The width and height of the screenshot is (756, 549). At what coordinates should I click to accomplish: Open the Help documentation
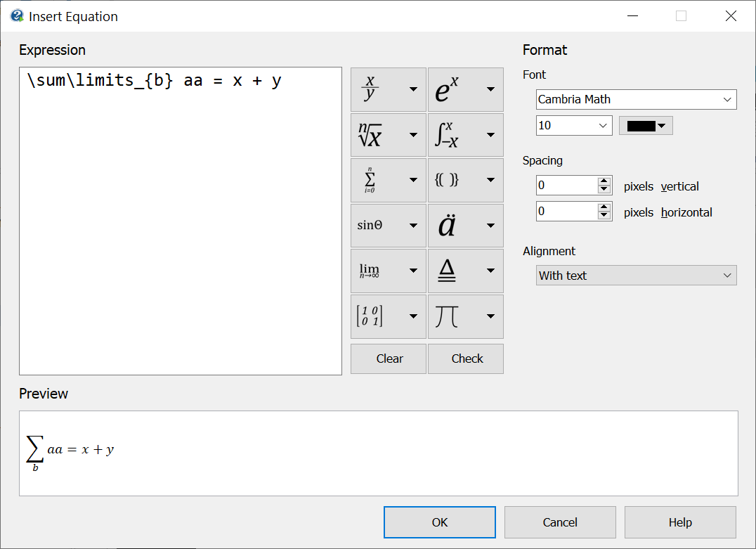(679, 522)
